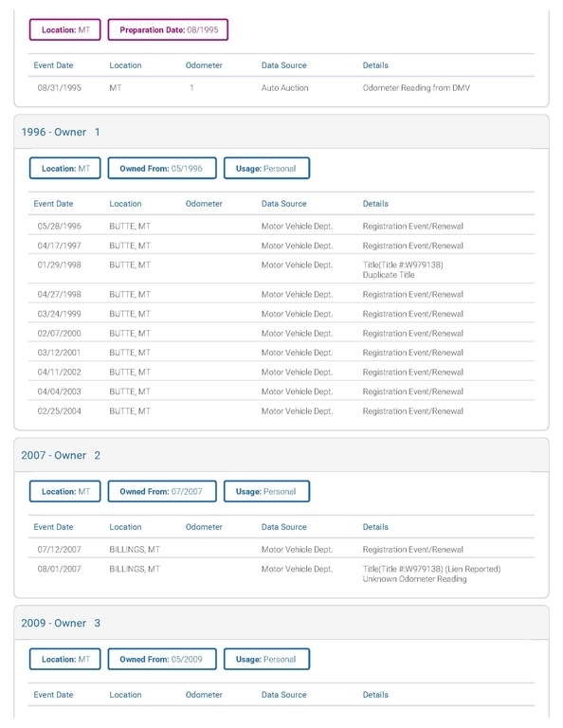Collapse the 2009 - Owner 3 section header

pos(281,623)
